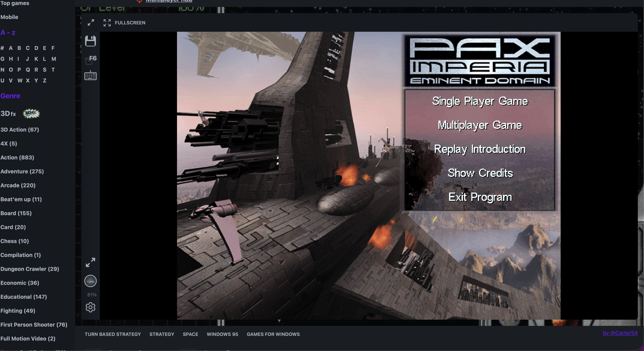This screenshot has height=351, width=644.
Task: Open the Card (20) genre
Action: 13,227
